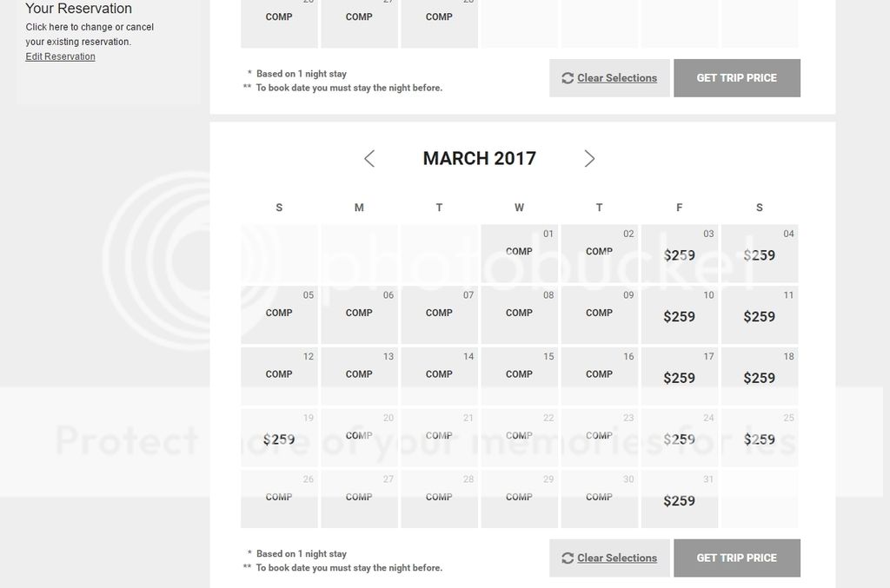
Task: Choose March 26 COMP date cell
Action: click(x=279, y=499)
